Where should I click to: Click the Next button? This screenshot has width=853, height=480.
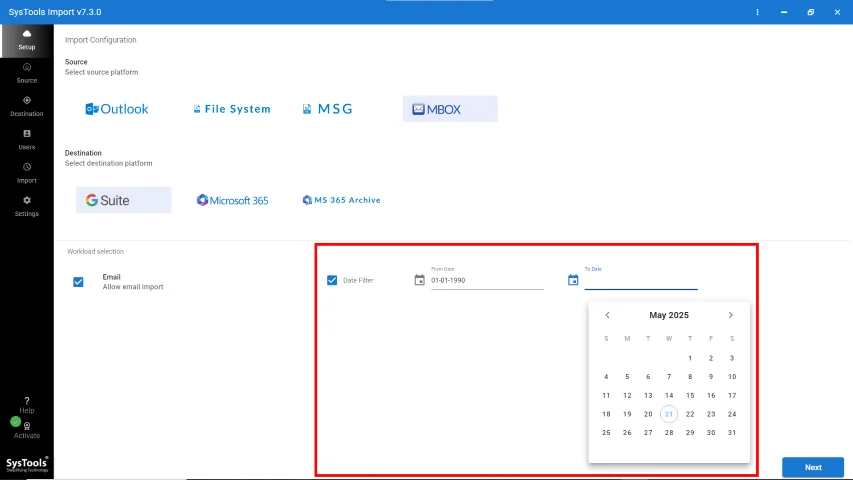pos(813,467)
